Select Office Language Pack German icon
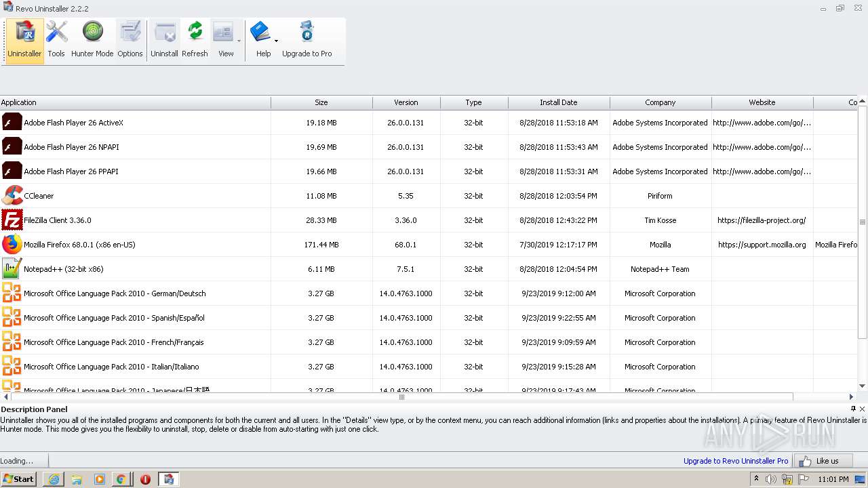 (12, 293)
